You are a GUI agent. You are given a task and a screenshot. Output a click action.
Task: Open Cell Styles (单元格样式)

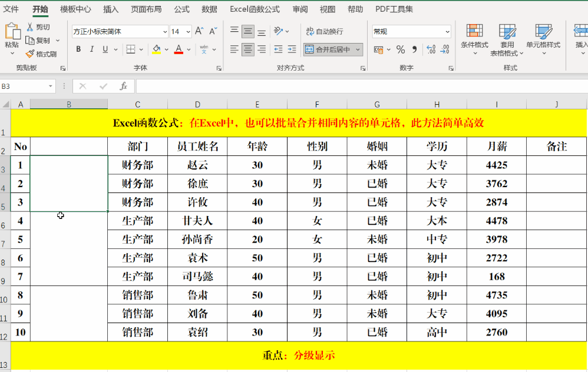[543, 39]
